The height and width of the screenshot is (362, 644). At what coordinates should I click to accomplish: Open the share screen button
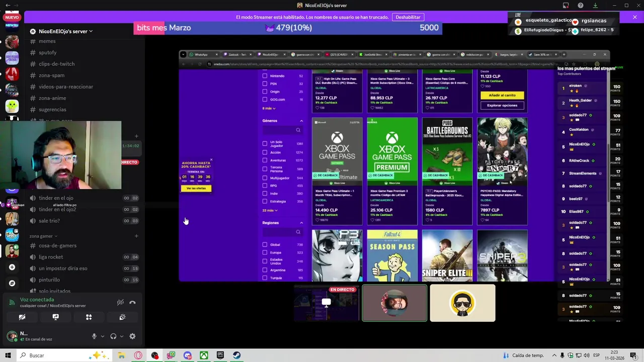[x=55, y=317]
